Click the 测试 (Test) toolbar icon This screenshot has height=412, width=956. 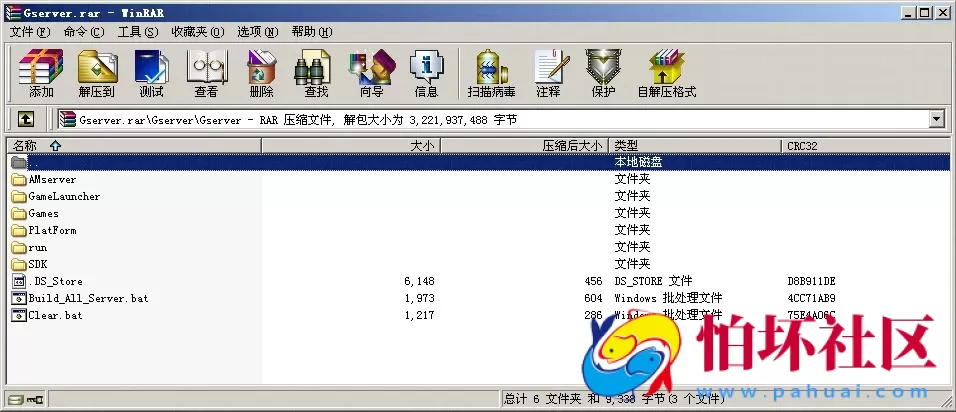pyautogui.click(x=151, y=74)
